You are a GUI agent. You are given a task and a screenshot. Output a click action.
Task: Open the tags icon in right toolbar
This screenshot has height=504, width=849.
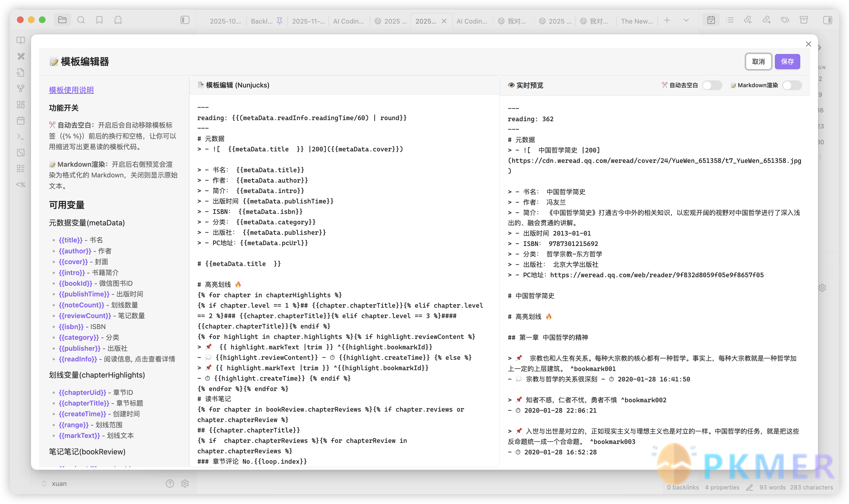785,20
